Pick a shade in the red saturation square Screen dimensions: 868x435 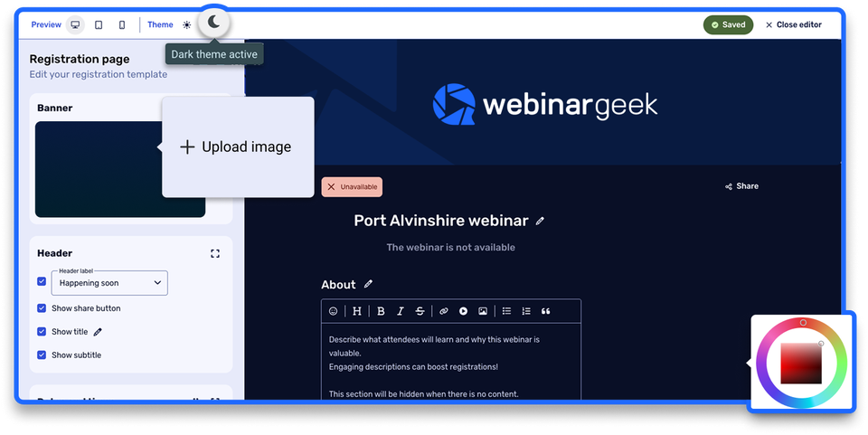pyautogui.click(x=801, y=363)
